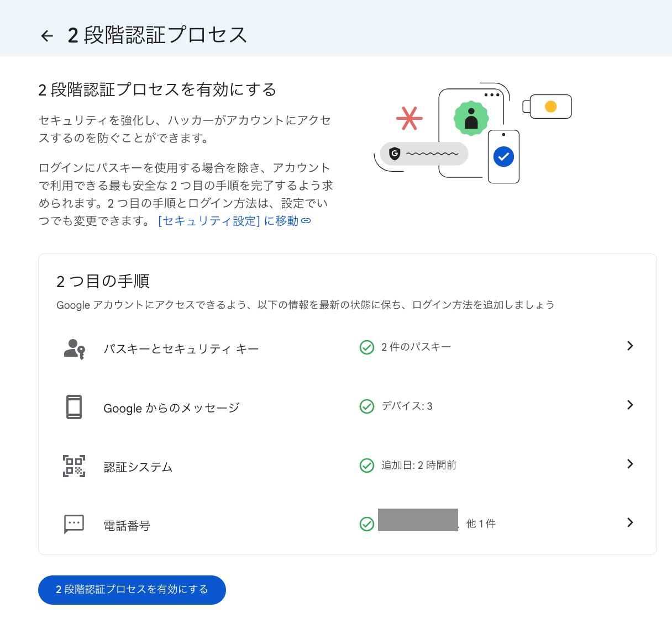Expand the パスキーとセキュリティ キー row chevron
This screenshot has height=624, width=672.
point(630,346)
